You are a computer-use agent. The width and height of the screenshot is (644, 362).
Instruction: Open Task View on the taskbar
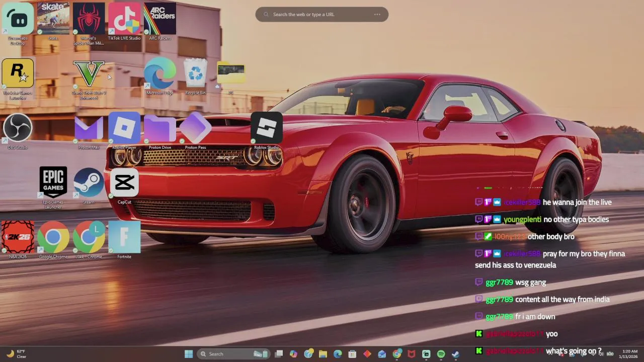click(279, 354)
